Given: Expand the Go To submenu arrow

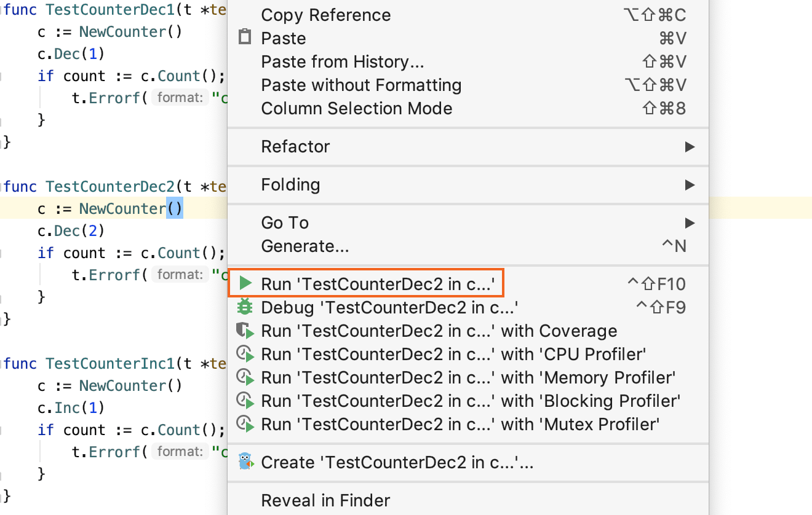Looking at the screenshot, I should 690,223.
